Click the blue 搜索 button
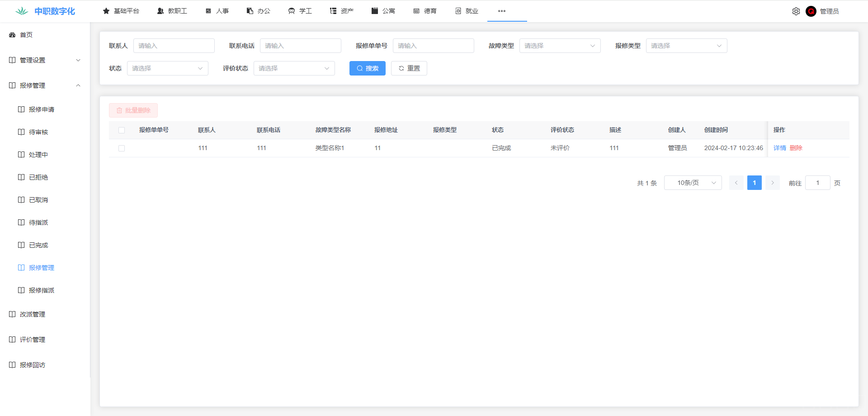This screenshot has width=868, height=416. [x=367, y=68]
